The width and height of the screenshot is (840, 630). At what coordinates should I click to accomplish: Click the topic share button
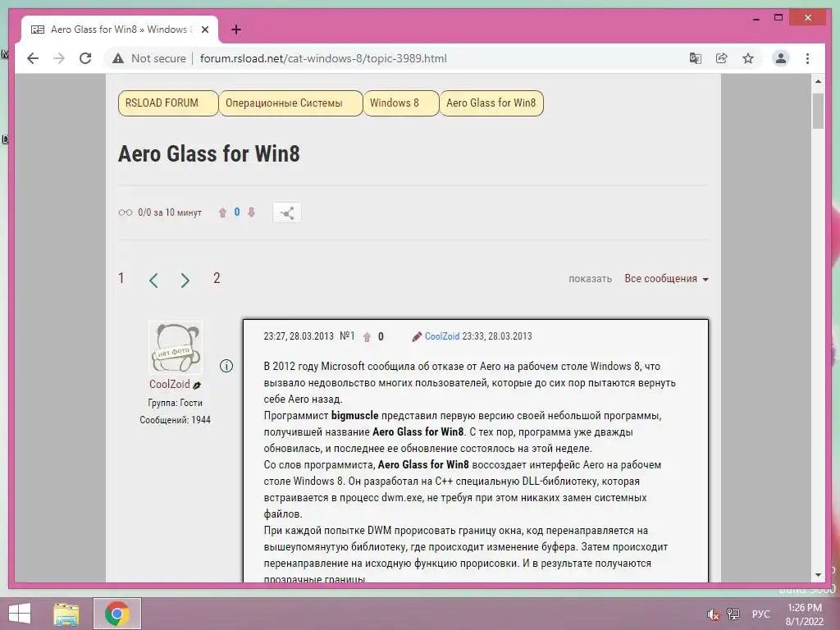[286, 212]
